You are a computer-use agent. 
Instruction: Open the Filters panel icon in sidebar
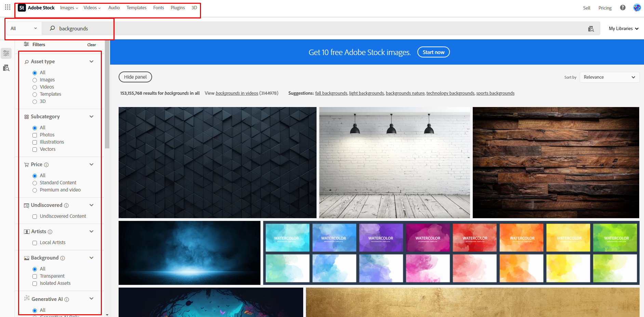[6, 53]
